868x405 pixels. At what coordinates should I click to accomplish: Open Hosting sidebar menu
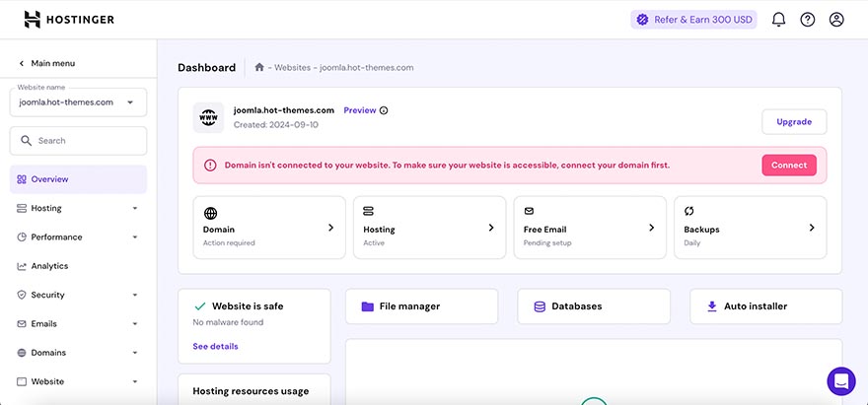78,208
